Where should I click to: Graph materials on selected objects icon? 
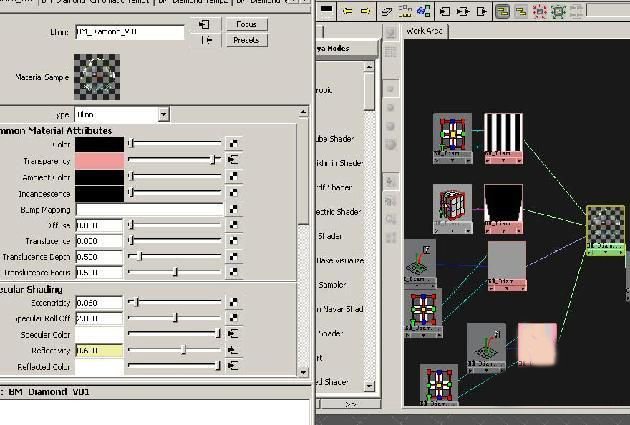point(423,11)
